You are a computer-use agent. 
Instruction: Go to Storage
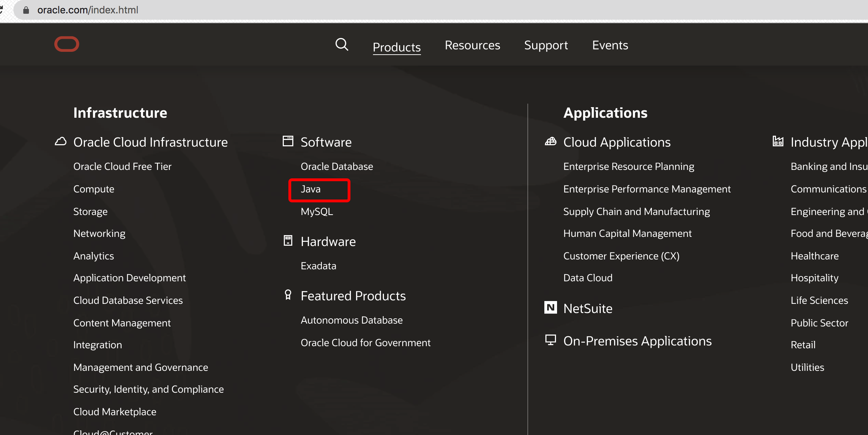point(90,212)
